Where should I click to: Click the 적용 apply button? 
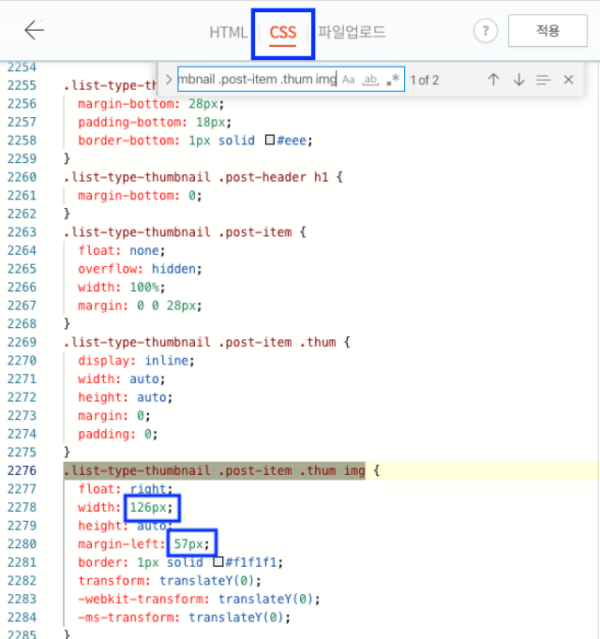pyautogui.click(x=547, y=31)
